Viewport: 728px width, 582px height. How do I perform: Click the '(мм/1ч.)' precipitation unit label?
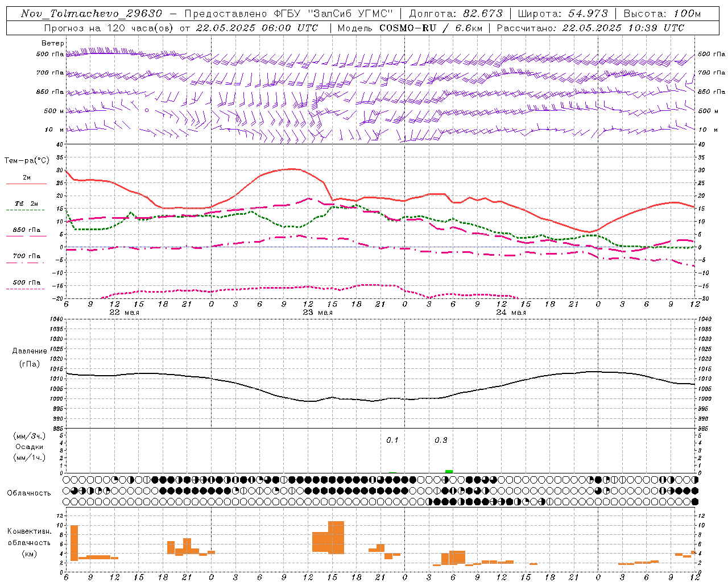point(30,458)
